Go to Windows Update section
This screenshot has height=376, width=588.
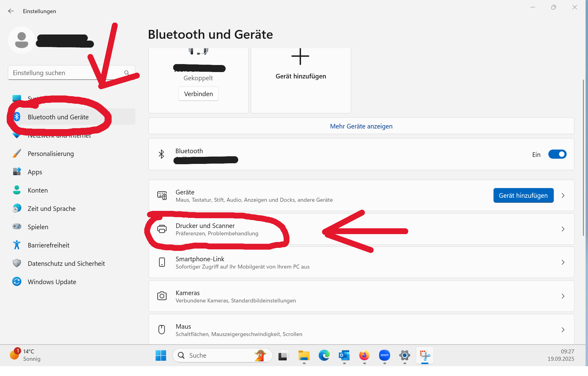[x=52, y=282]
